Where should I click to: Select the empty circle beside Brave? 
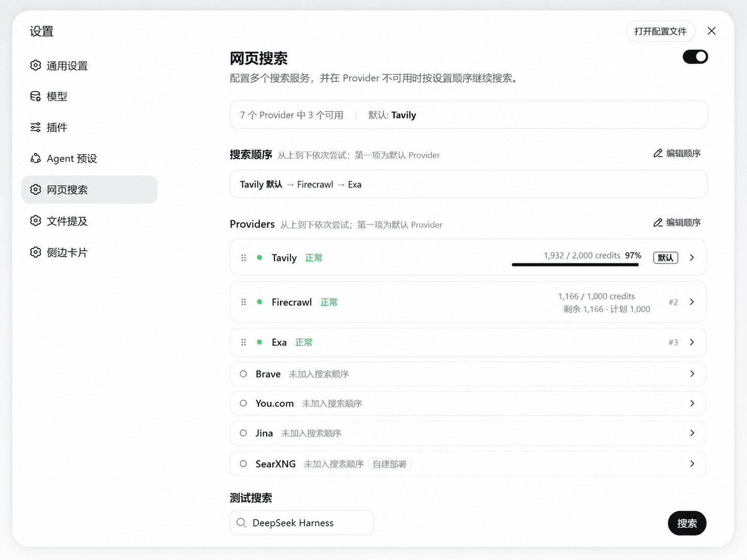243,374
